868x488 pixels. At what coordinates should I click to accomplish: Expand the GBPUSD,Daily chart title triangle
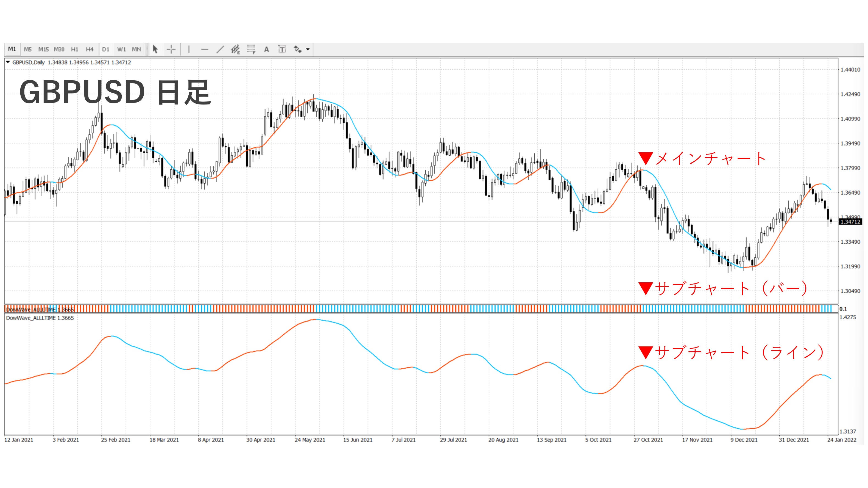[x=8, y=62]
